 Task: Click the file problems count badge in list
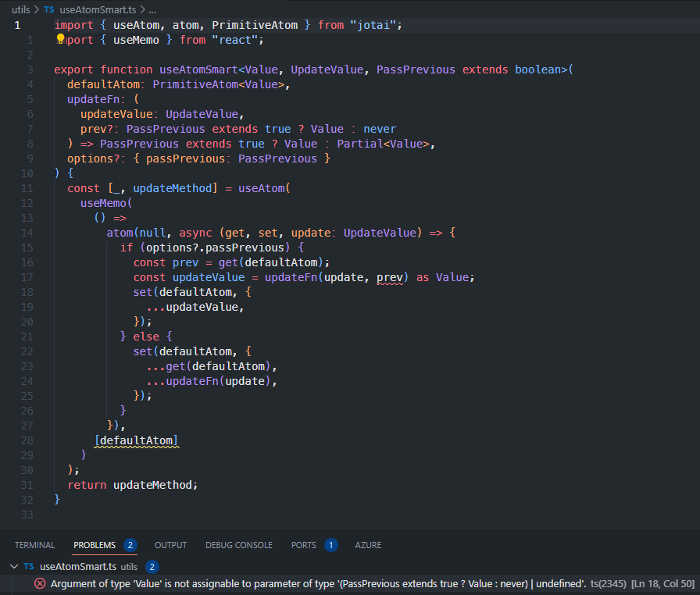click(152, 566)
